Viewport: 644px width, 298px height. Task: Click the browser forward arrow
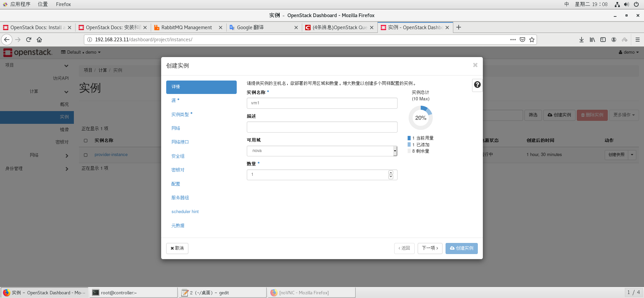point(18,40)
